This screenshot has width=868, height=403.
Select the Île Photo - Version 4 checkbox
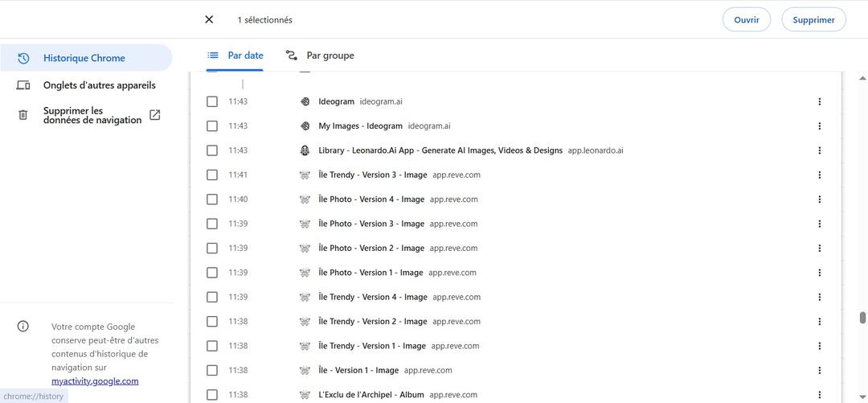tap(212, 199)
